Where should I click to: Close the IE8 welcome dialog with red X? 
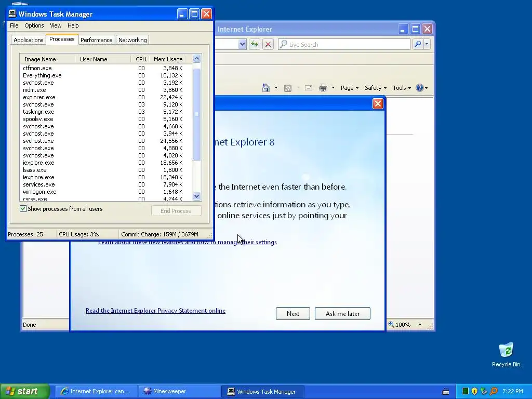(x=378, y=103)
